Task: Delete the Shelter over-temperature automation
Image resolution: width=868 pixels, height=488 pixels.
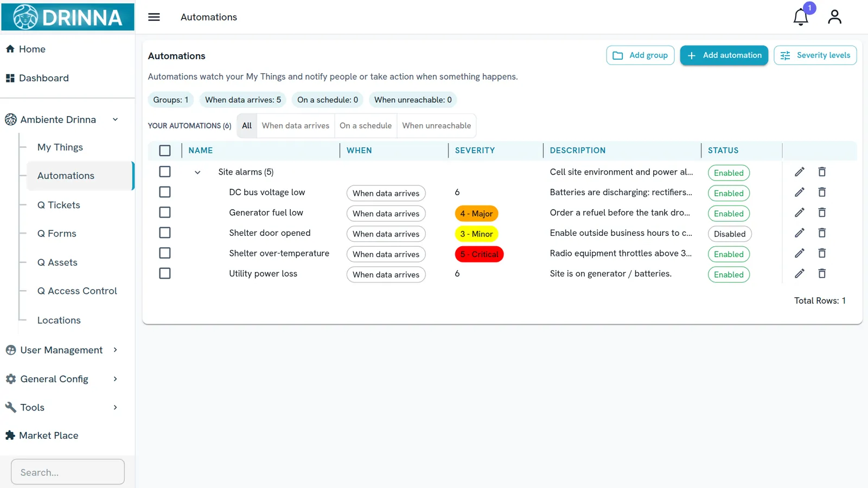Action: tap(822, 253)
